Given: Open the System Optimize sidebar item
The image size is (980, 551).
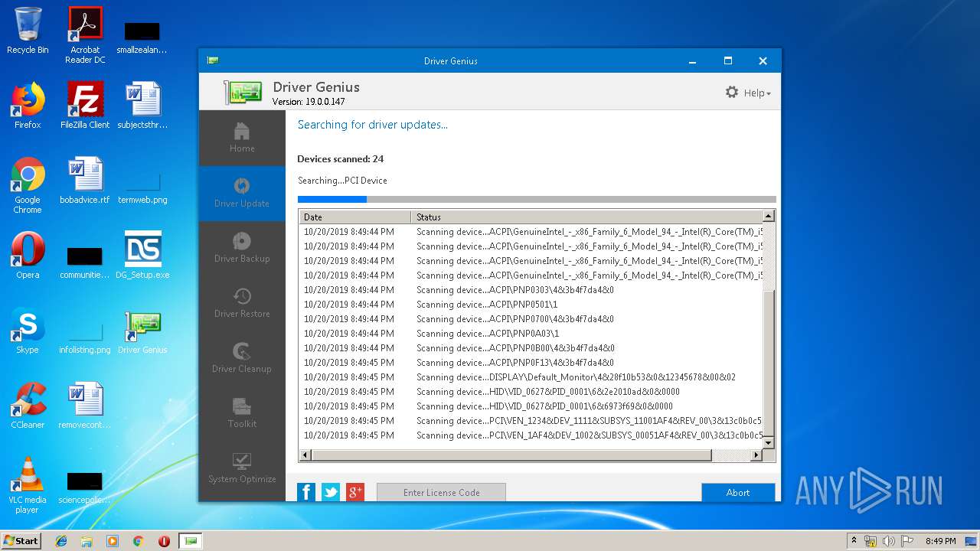Looking at the screenshot, I should (242, 468).
